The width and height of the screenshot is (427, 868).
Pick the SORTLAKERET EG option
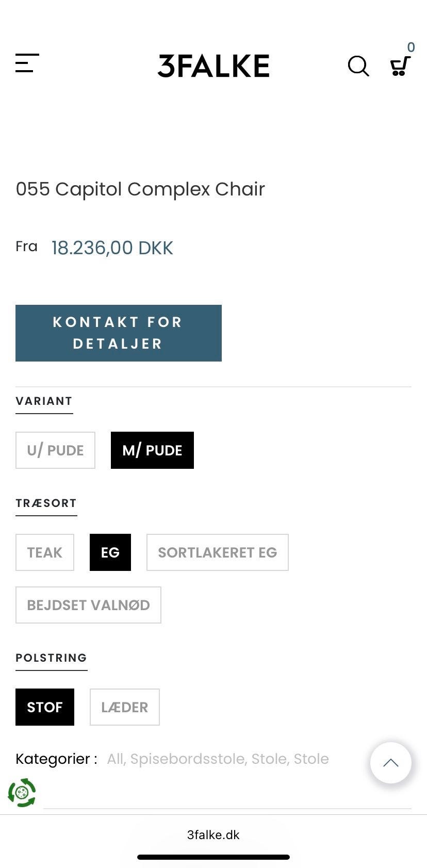[217, 552]
